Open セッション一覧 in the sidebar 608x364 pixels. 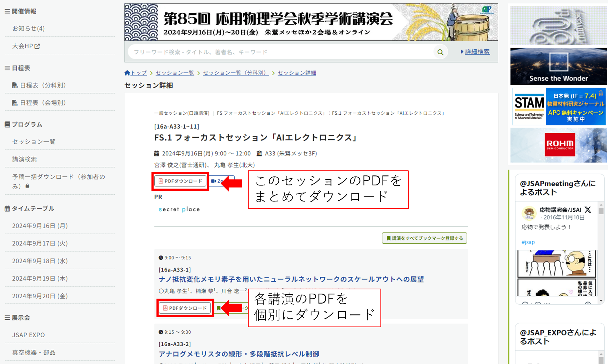point(34,142)
